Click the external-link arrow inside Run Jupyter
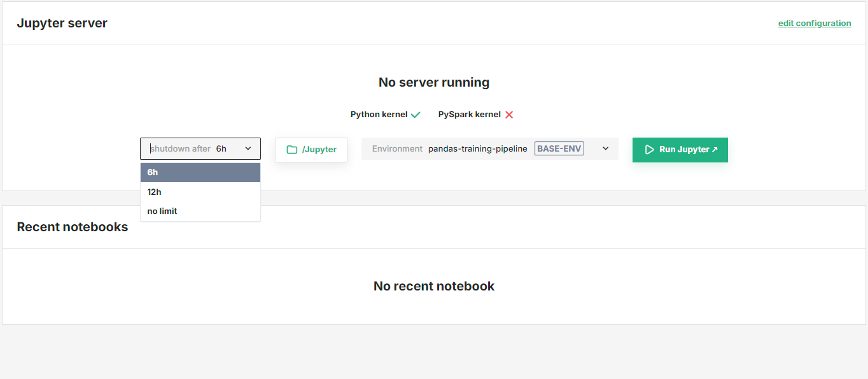Viewport: 868px width, 379px height. coord(715,148)
